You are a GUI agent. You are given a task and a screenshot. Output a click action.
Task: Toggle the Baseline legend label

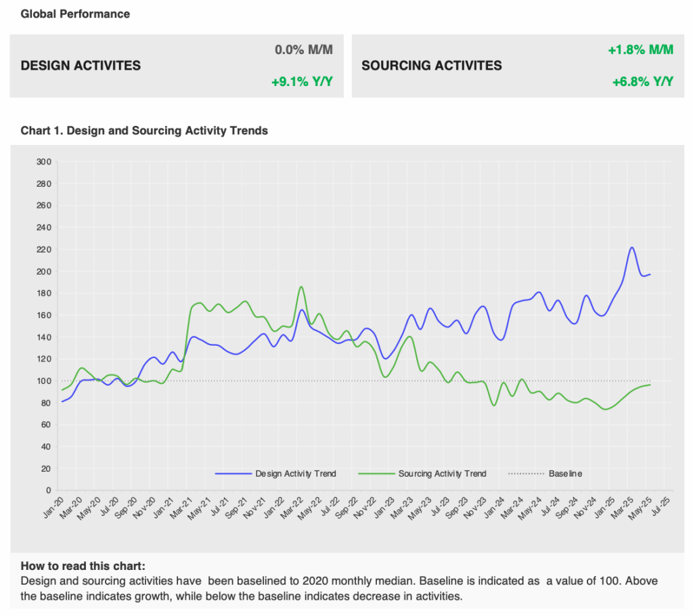click(565, 474)
